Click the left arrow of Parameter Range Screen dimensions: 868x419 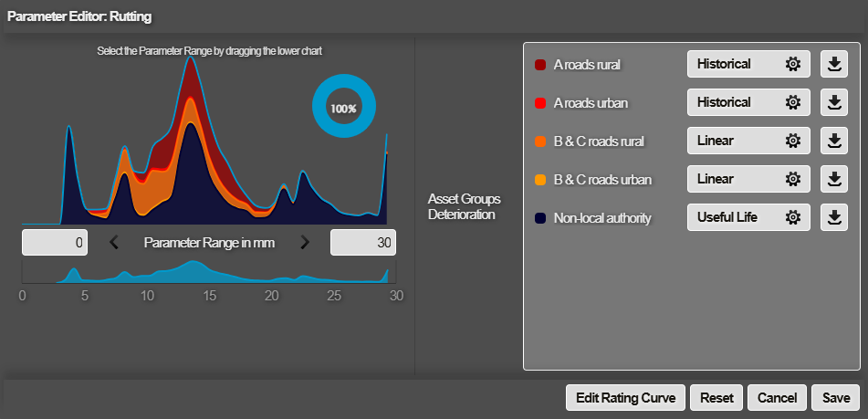tap(114, 243)
